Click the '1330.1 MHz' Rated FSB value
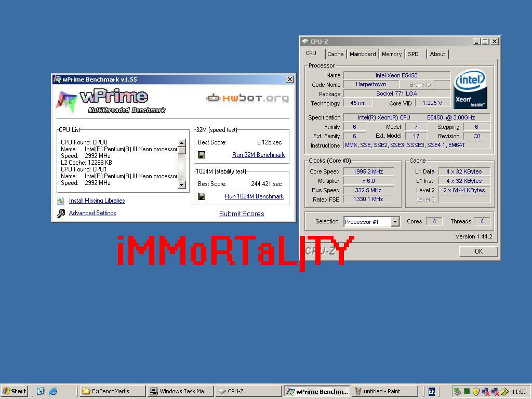Image resolution: width=532 pixels, height=399 pixels. [368, 199]
